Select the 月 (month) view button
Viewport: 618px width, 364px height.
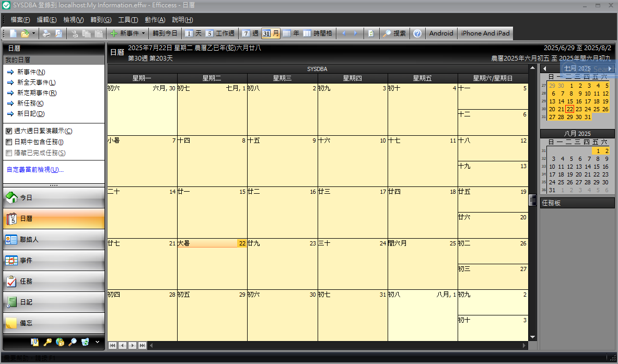(271, 33)
